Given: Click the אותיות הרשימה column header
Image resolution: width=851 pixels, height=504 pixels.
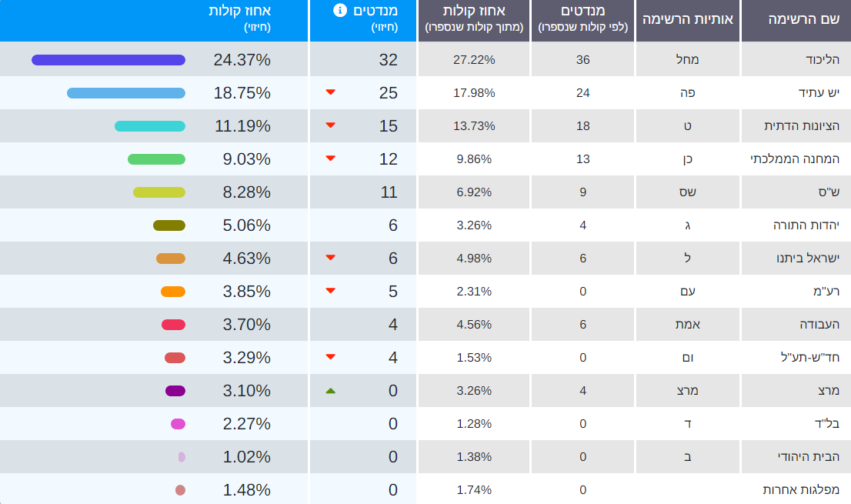Looking at the screenshot, I should 687,20.
